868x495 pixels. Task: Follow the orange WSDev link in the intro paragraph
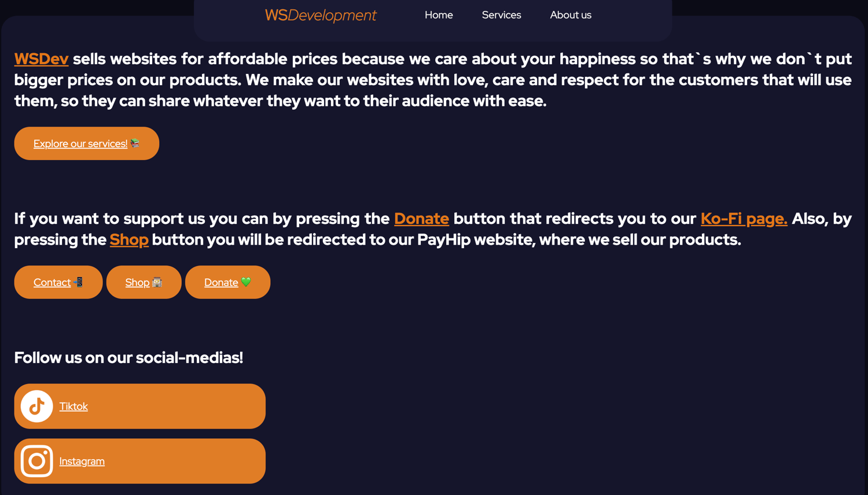(x=41, y=59)
